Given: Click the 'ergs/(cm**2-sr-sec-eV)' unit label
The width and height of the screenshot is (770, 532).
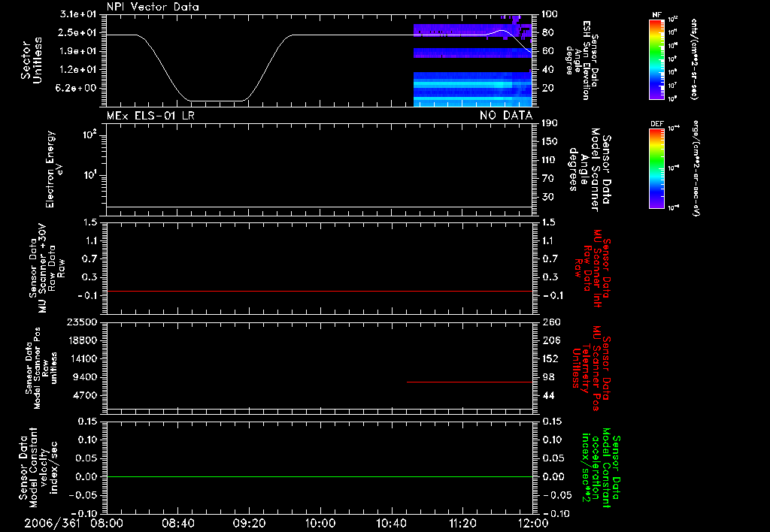Looking at the screenshot, I should point(695,168).
